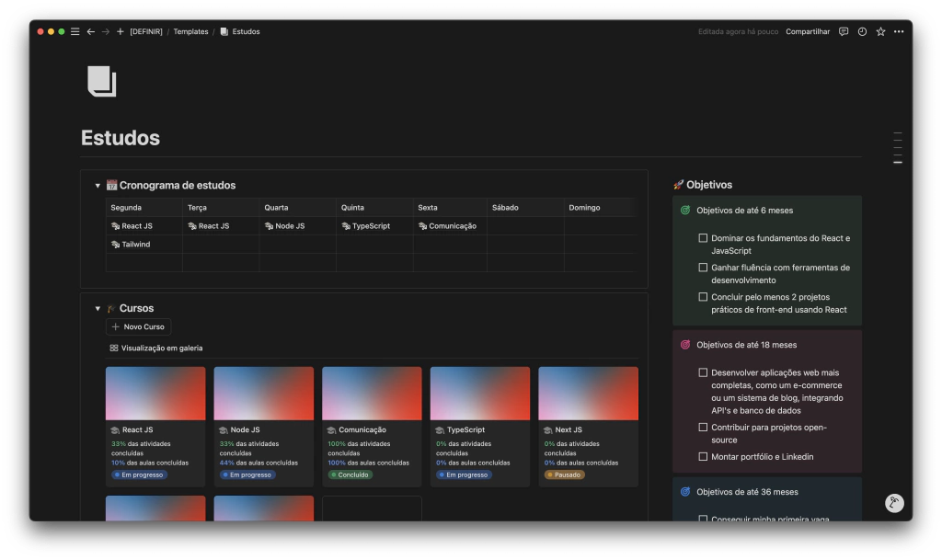The width and height of the screenshot is (942, 560).
Task: Open the sidebar hamburger menu
Action: (x=75, y=31)
